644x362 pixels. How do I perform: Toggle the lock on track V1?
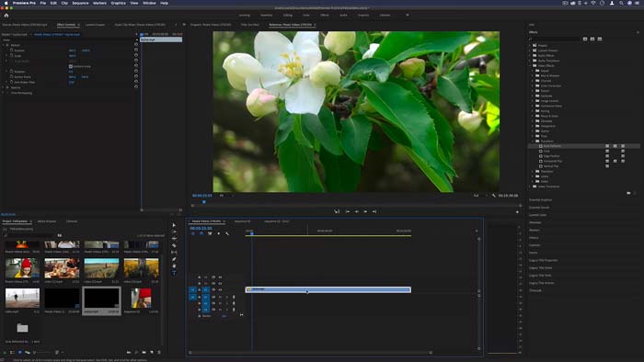click(200, 289)
